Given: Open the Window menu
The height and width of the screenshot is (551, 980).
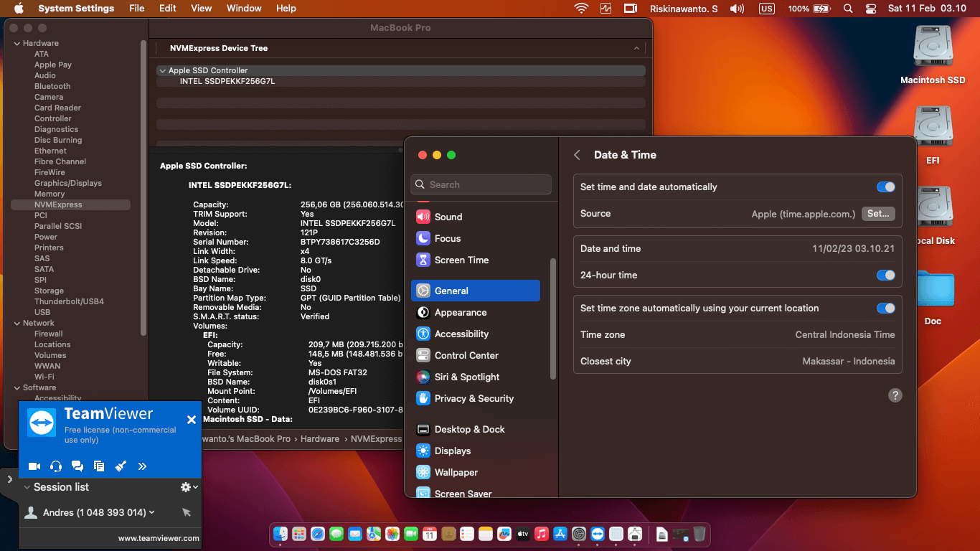Looking at the screenshot, I should tap(244, 8).
